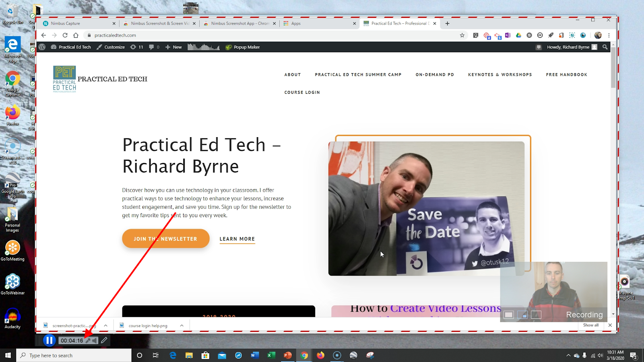644x362 pixels.
Task: View the 11 pending WordPress updates
Action: (x=136, y=47)
